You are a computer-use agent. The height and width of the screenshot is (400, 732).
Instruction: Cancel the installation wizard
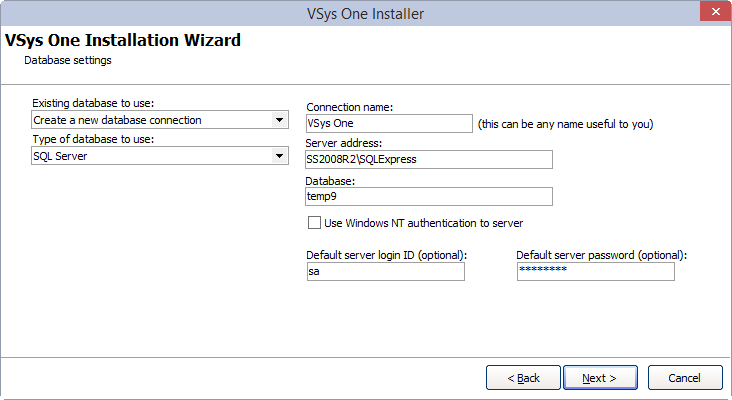tap(685, 378)
